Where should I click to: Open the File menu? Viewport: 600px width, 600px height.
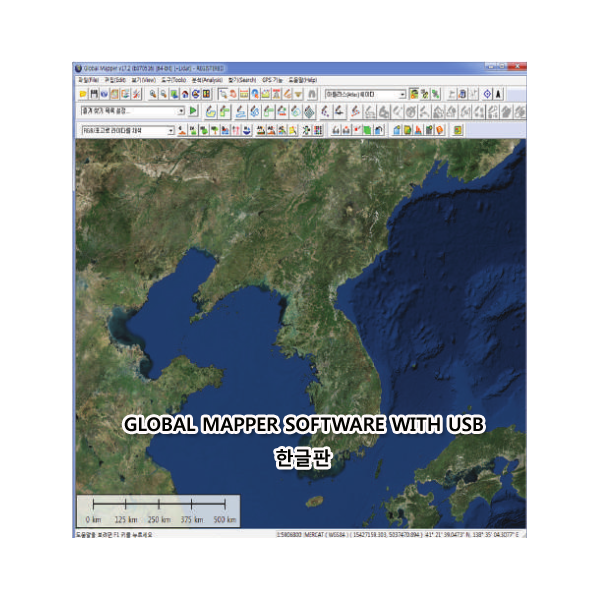click(89, 79)
